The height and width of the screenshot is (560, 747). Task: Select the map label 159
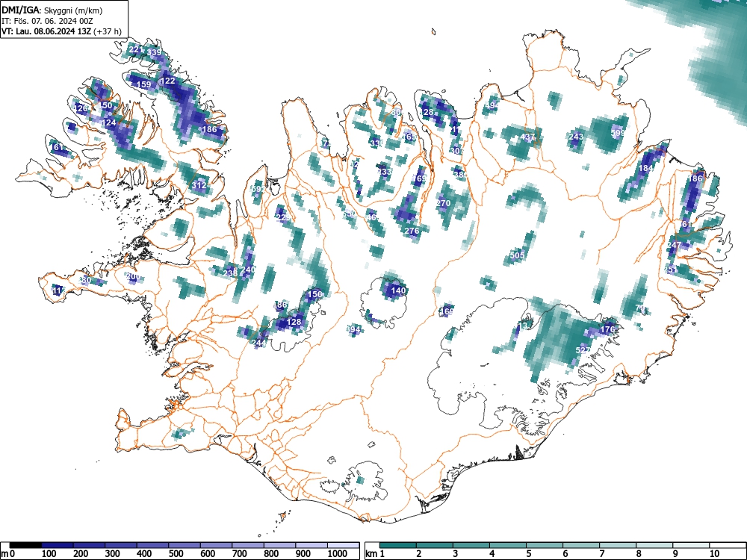(144, 85)
